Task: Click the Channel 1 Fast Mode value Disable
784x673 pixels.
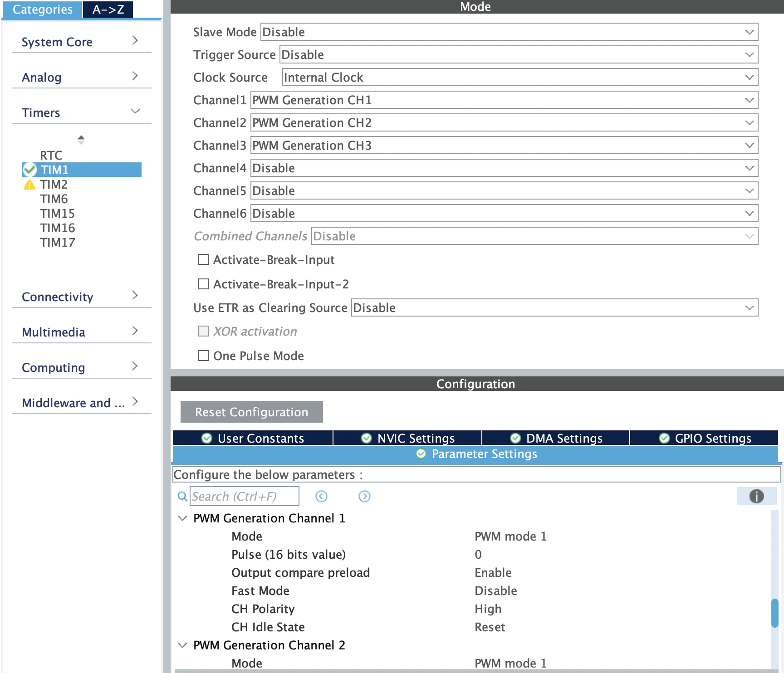Action: (496, 590)
